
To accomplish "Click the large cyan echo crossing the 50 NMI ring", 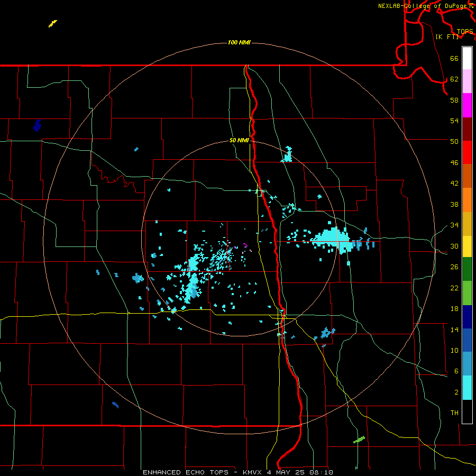I will [333, 239].
